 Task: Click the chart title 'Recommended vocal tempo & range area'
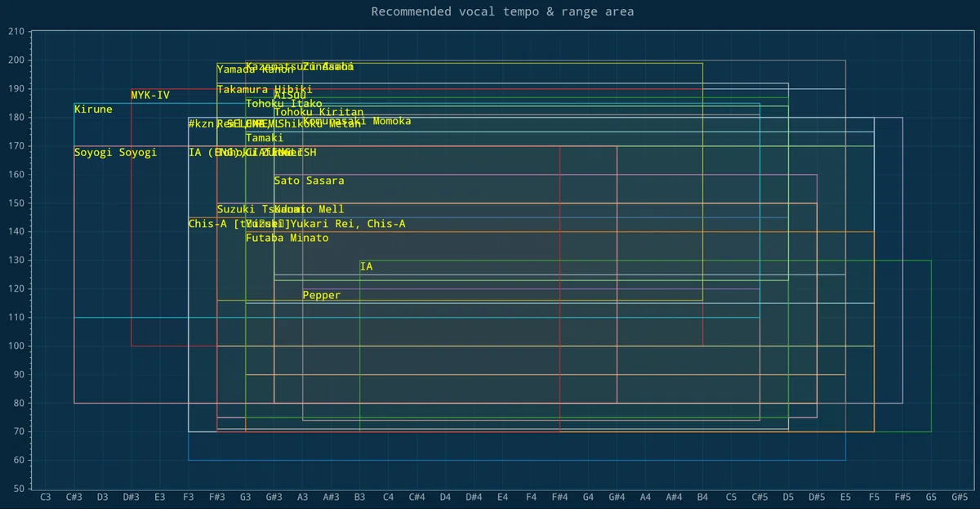pyautogui.click(x=502, y=11)
